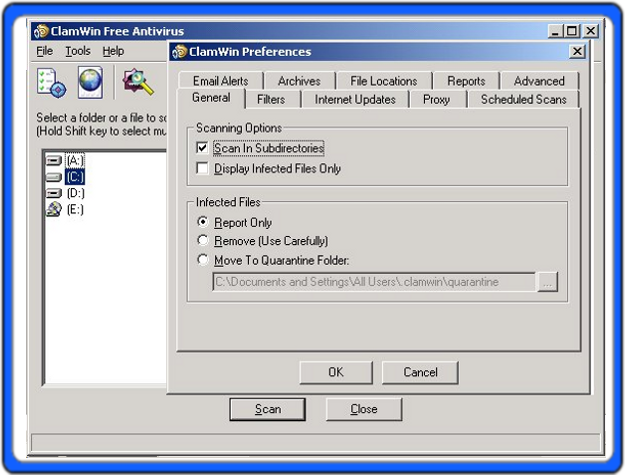Viewport: 625px width, 475px height.
Task: Select Move To Quarantine Folder option
Action: click(x=203, y=259)
